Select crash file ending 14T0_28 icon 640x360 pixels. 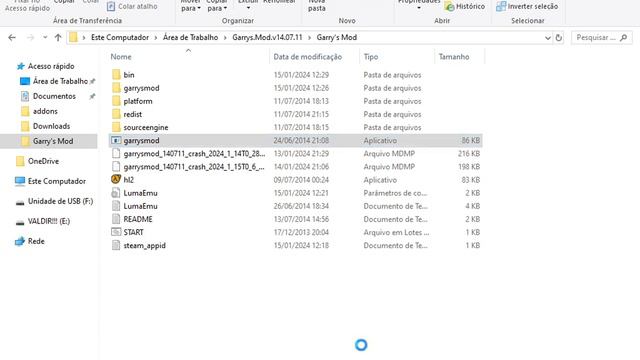coord(116,153)
